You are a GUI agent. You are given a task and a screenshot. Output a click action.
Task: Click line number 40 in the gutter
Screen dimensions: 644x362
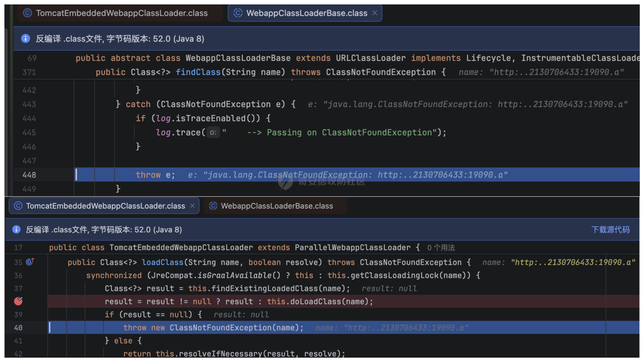click(18, 328)
